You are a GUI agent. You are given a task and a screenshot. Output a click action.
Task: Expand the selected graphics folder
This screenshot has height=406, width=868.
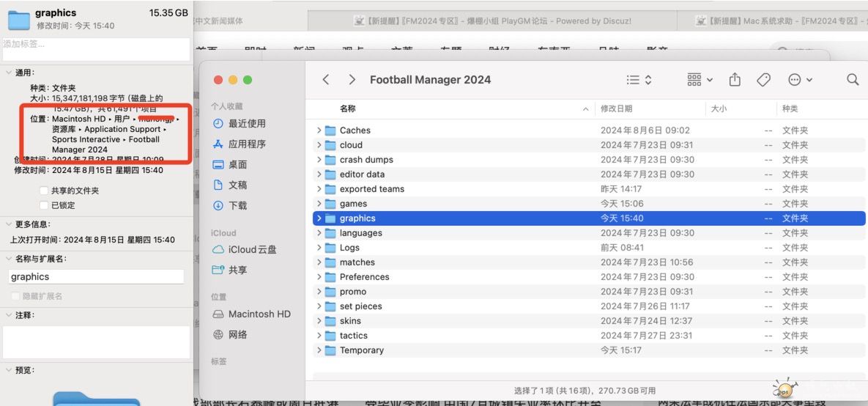coord(319,218)
